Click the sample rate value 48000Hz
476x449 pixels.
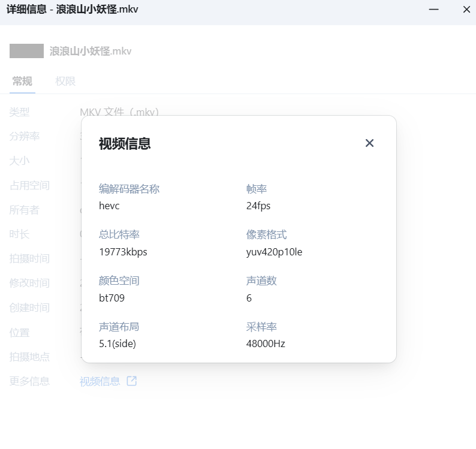click(266, 343)
